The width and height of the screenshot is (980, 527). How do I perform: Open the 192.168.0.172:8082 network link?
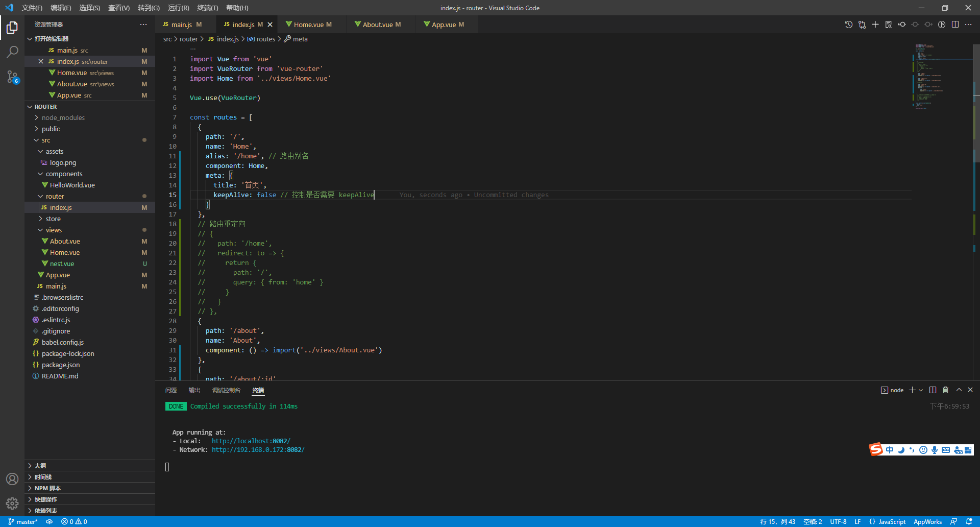[x=258, y=450]
